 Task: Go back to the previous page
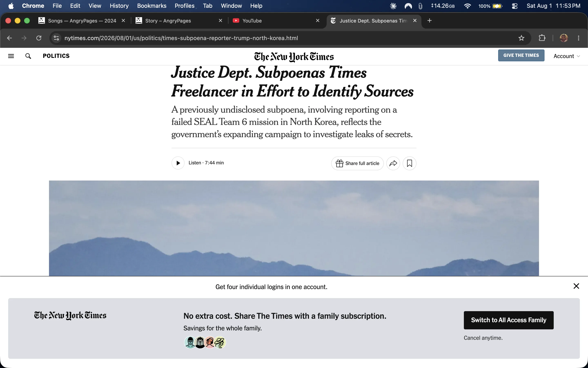click(x=9, y=38)
